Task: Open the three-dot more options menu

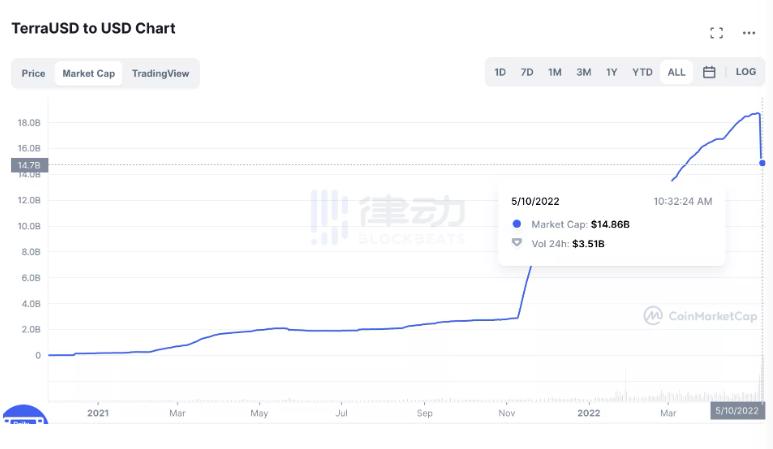Action: 748,33
